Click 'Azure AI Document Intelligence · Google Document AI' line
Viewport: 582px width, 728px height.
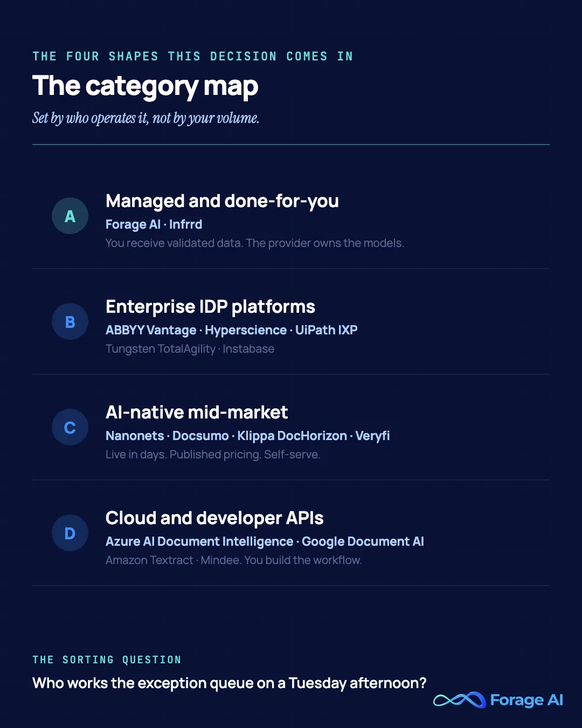(x=265, y=541)
